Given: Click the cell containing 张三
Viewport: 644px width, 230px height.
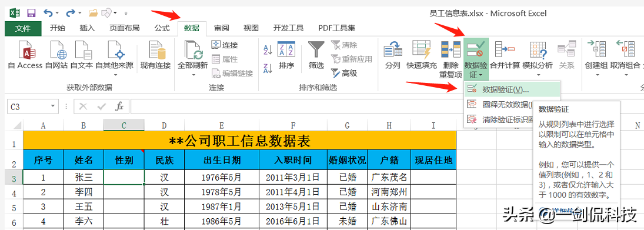Looking at the screenshot, I should coord(84,177).
